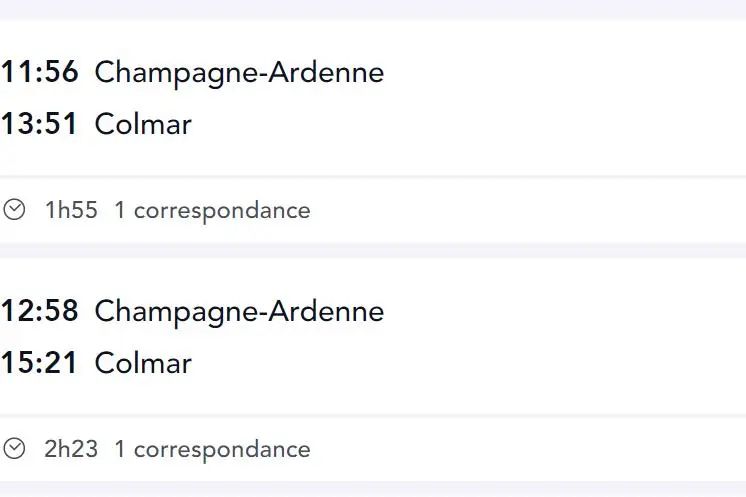Click the 2h23 duration label
The height and width of the screenshot is (497, 746).
pyautogui.click(x=71, y=449)
